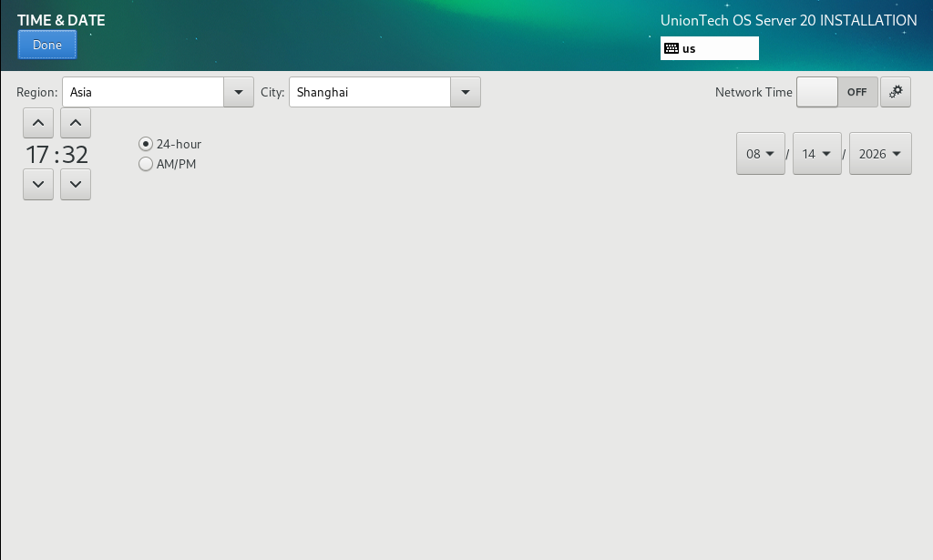Image resolution: width=933 pixels, height=560 pixels.
Task: Expand the Region dropdown arrow
Action: (239, 92)
